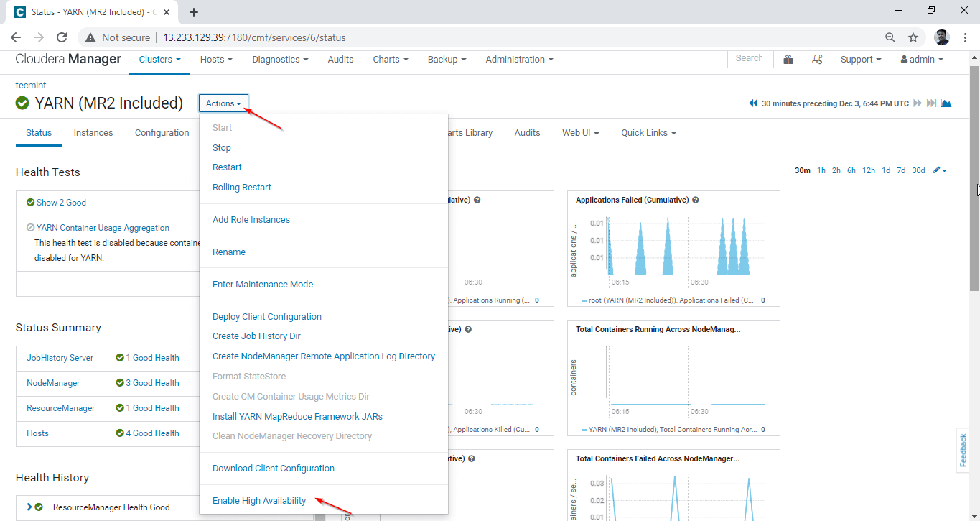Click the rewind time range double-arrow icon
Screen dimensions: 980x521
[x=753, y=103]
